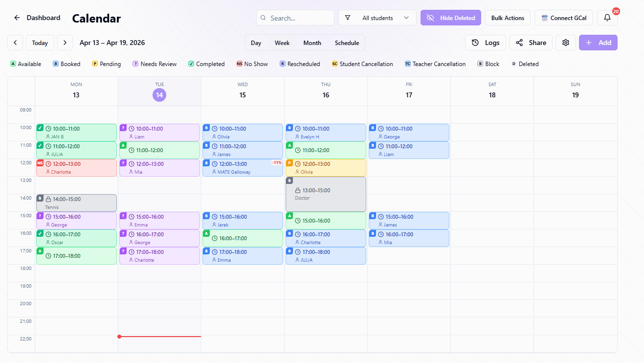
Task: Click the Pending legend badge
Action: pyautogui.click(x=95, y=64)
